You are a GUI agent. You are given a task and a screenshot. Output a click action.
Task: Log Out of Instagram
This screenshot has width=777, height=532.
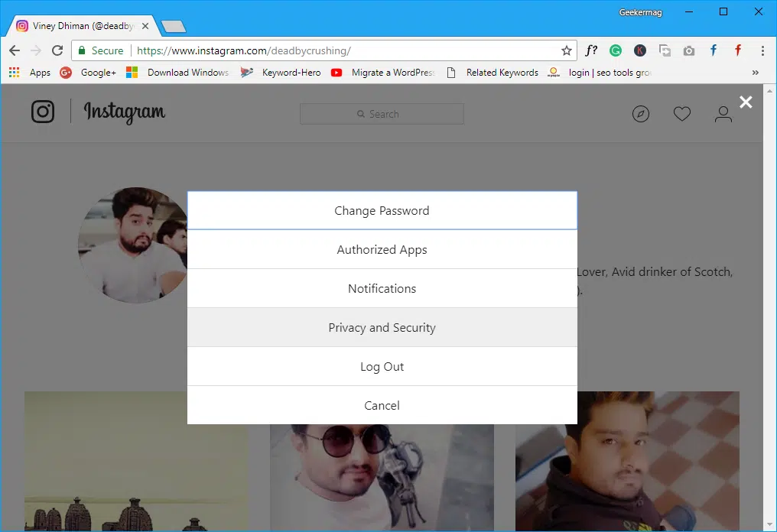coord(382,366)
